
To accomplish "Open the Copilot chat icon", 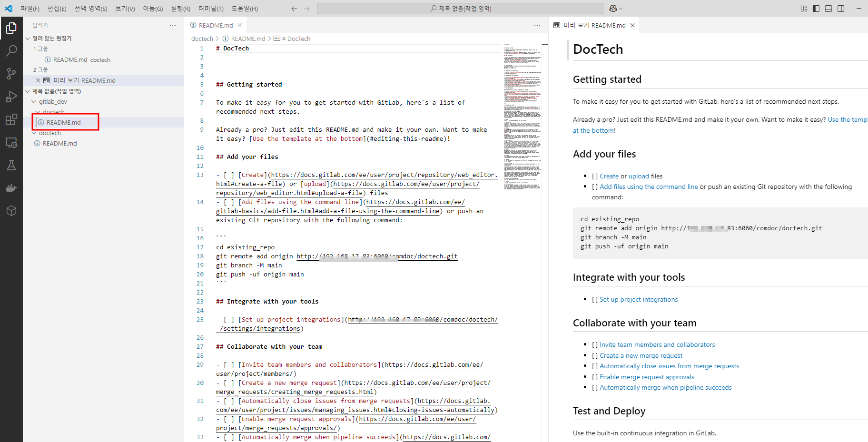I will click(x=613, y=9).
